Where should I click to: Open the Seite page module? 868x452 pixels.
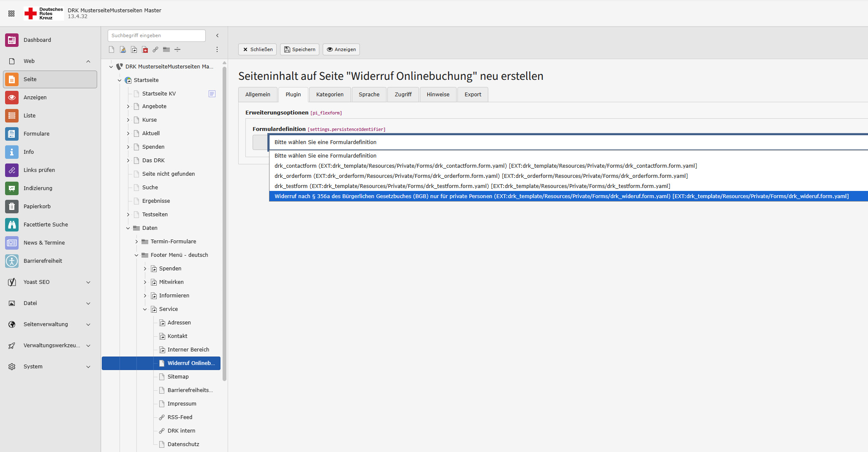point(50,79)
